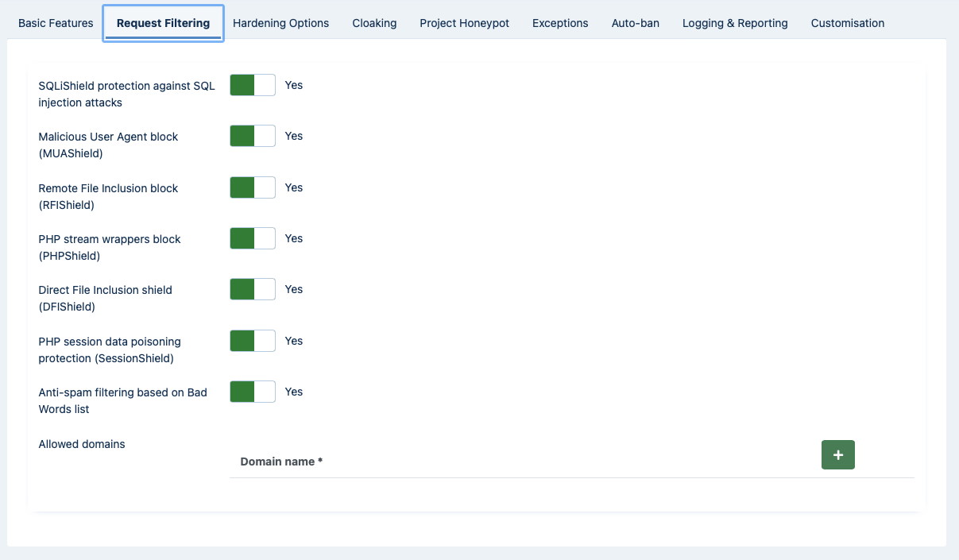
Task: Click Yes text beside SQLiShield toggle
Action: coord(294,85)
